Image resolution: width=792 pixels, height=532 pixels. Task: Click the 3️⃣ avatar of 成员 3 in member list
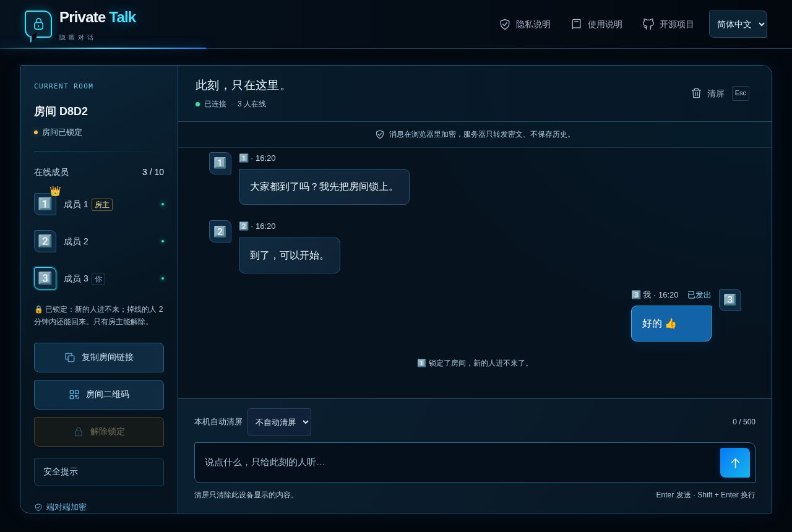pos(45,278)
